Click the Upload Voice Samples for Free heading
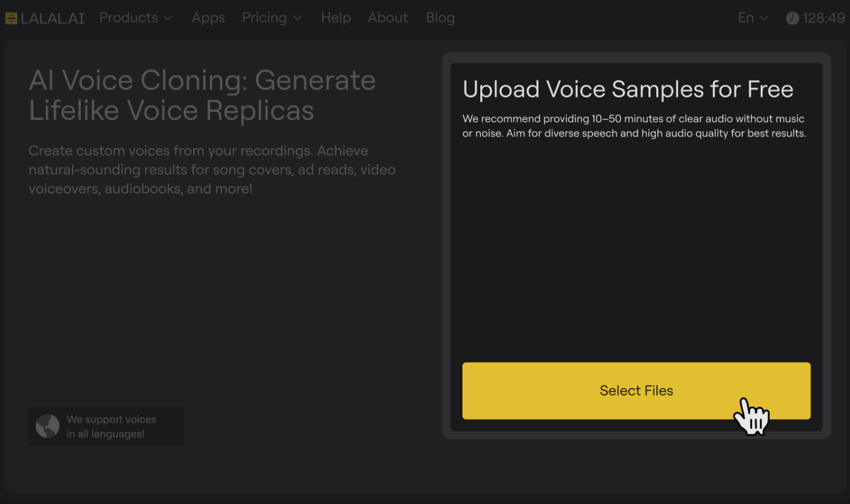The height and width of the screenshot is (504, 850). click(x=628, y=89)
